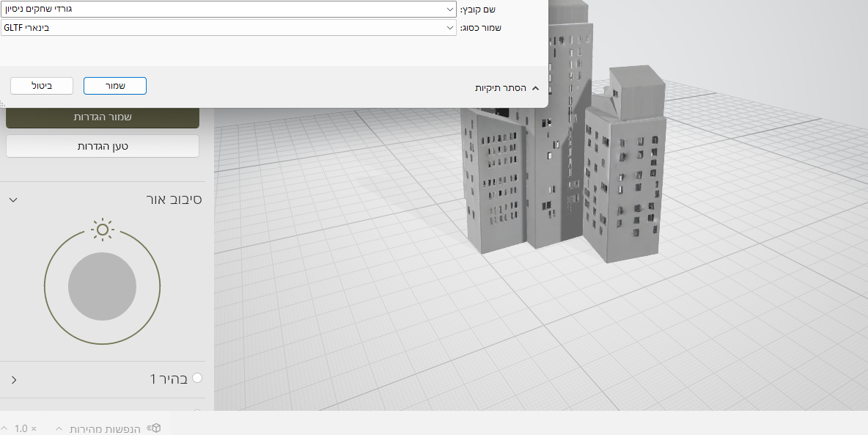Viewport: 868px width, 435px height.
Task: Expand the בהיר 1 section arrow
Action: click(x=13, y=379)
